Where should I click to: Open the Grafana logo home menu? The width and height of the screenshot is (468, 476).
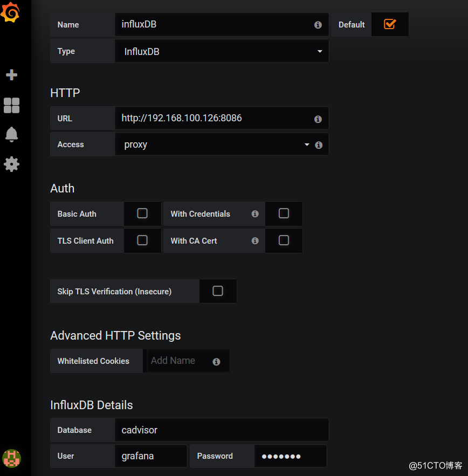[10, 12]
